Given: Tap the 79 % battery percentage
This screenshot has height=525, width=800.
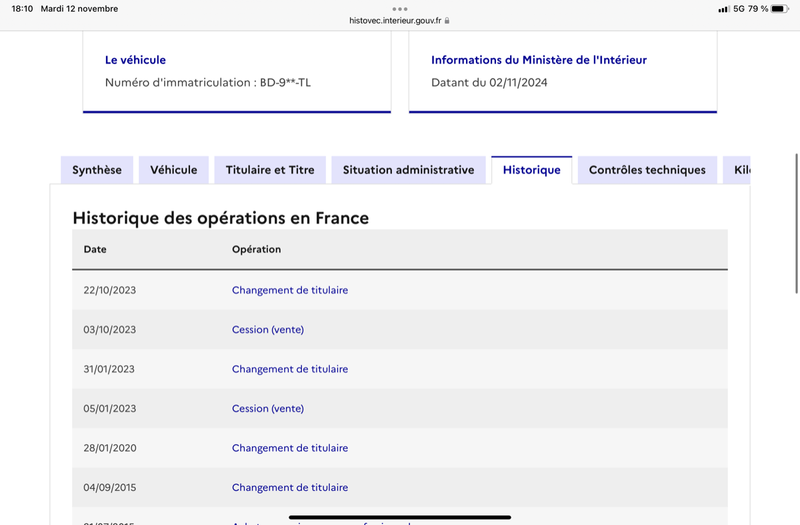Looking at the screenshot, I should [x=758, y=9].
